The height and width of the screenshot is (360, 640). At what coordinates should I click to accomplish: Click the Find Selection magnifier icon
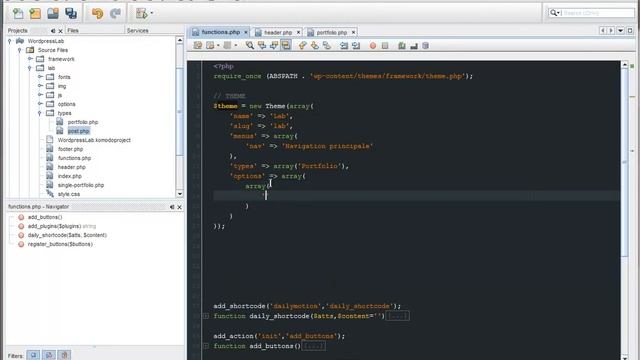point(249,45)
